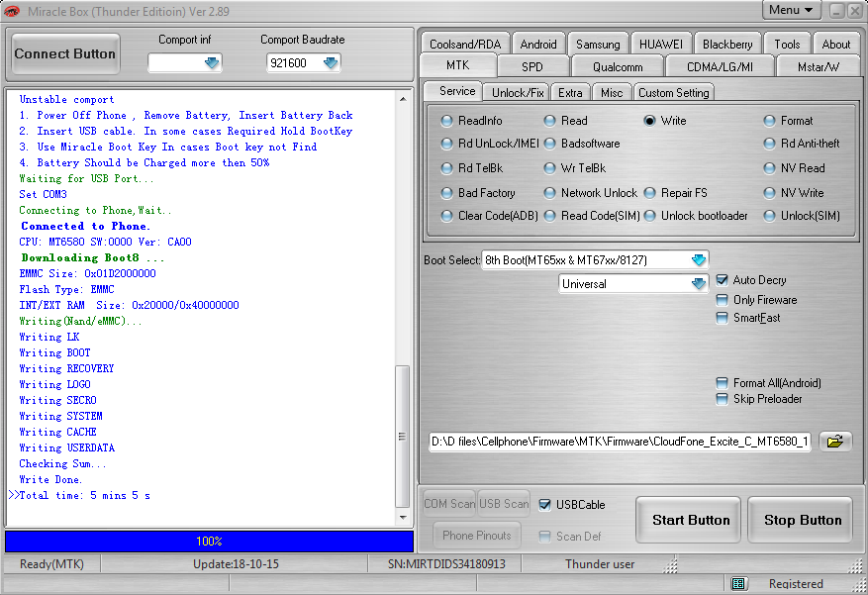Screen dimensions: 868x595
Task: Enable the SmartFast checkbox
Action: tap(722, 318)
